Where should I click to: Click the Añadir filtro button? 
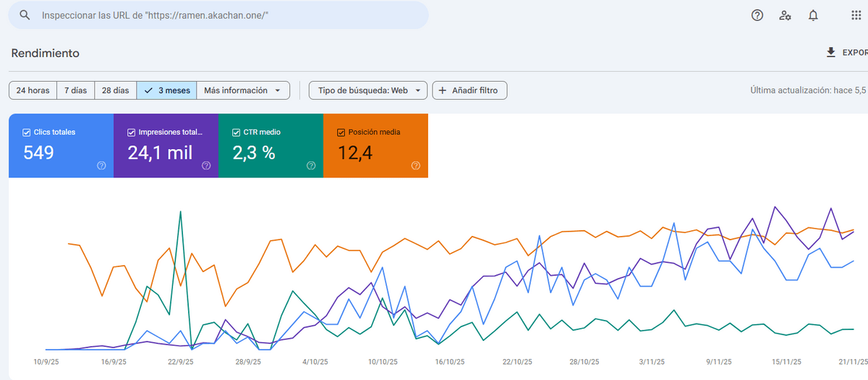click(469, 90)
